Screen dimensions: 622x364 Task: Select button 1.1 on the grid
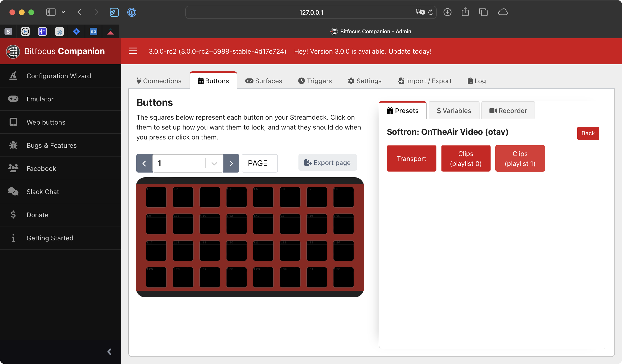(156, 197)
